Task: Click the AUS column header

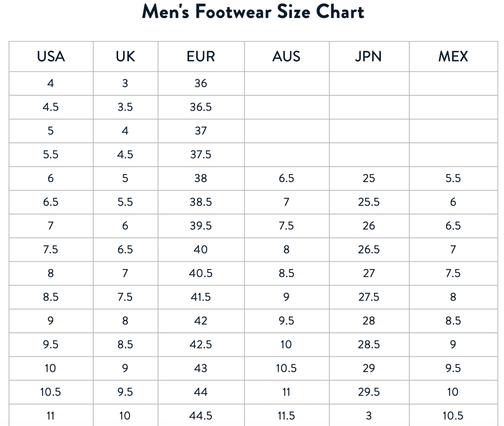Action: pos(287,56)
